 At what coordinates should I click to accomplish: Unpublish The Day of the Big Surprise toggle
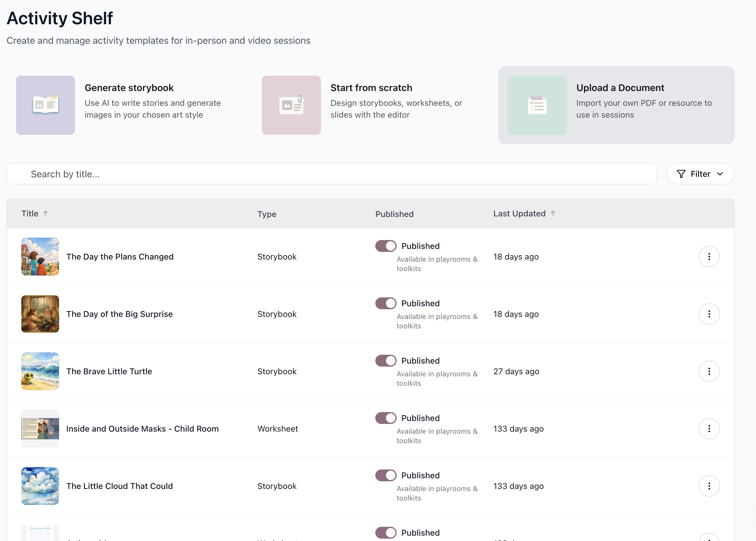[x=386, y=303]
